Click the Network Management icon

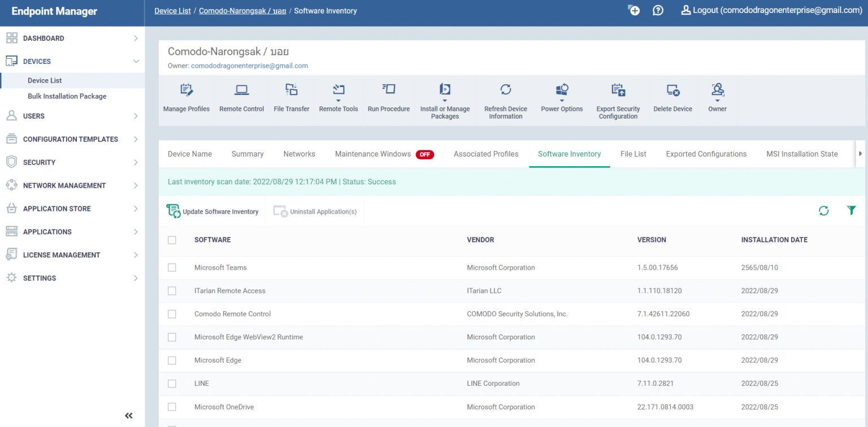[x=12, y=186]
